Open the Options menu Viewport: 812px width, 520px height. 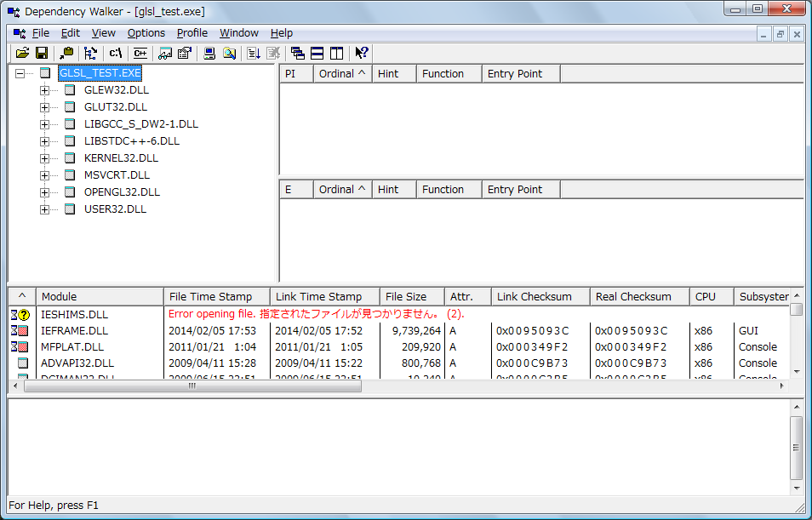coord(146,33)
